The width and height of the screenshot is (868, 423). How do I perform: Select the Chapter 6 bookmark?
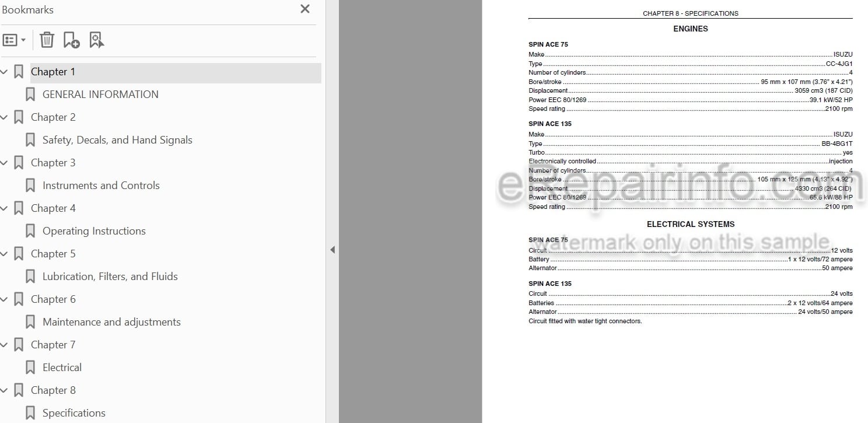pyautogui.click(x=53, y=299)
